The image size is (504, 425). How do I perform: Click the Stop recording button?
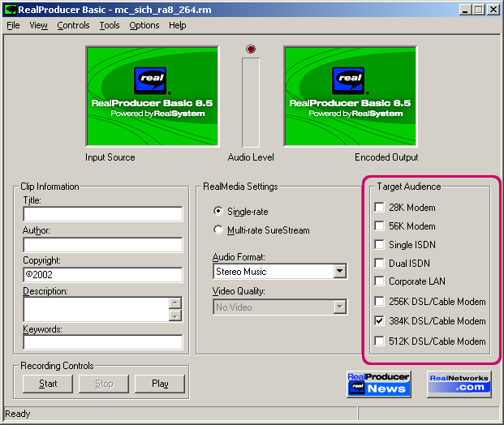tap(104, 384)
